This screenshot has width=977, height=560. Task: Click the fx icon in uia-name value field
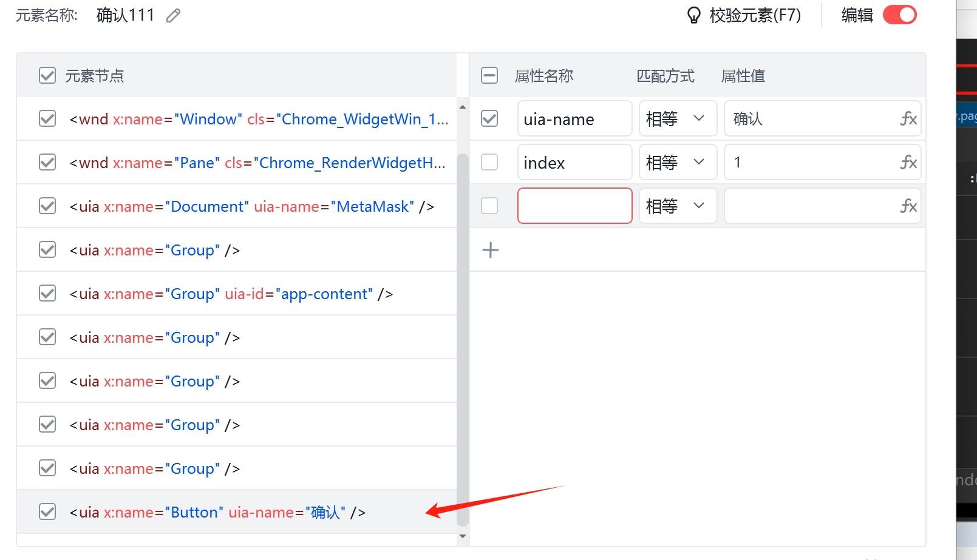point(908,119)
